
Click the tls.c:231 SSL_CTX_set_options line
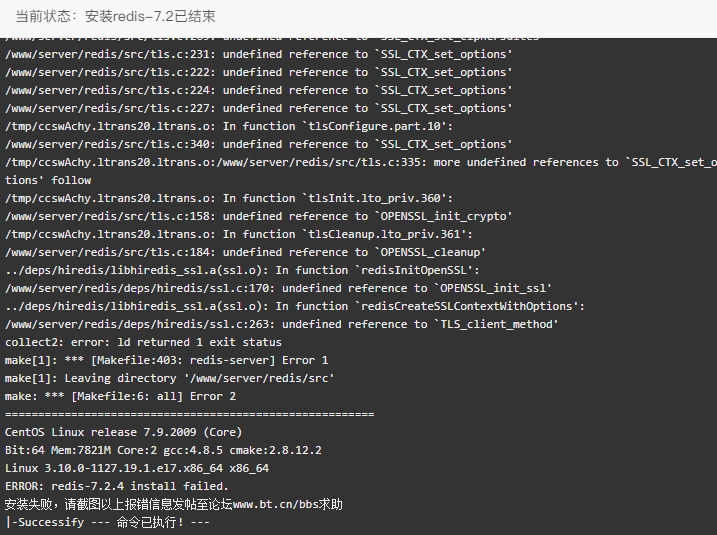click(x=258, y=54)
